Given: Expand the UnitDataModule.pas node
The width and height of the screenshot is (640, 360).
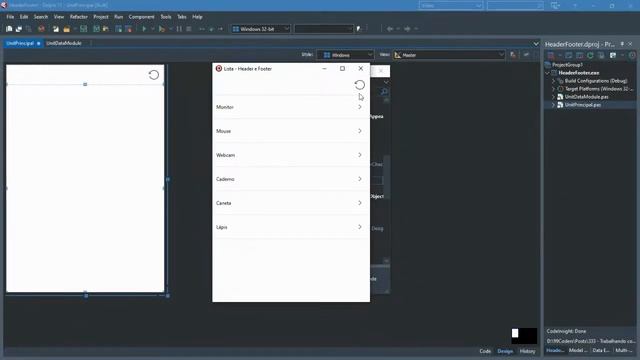Looking at the screenshot, I should 553,97.
